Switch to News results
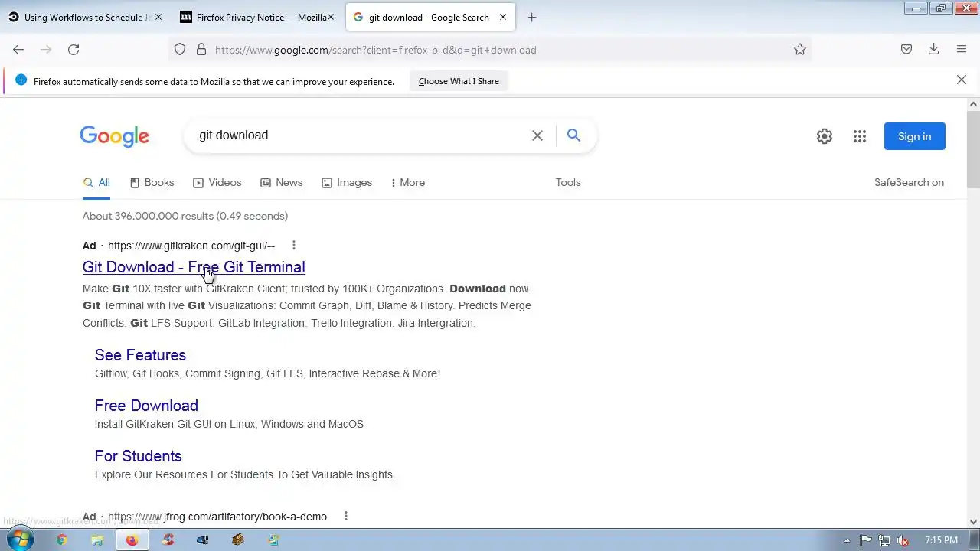 point(282,183)
